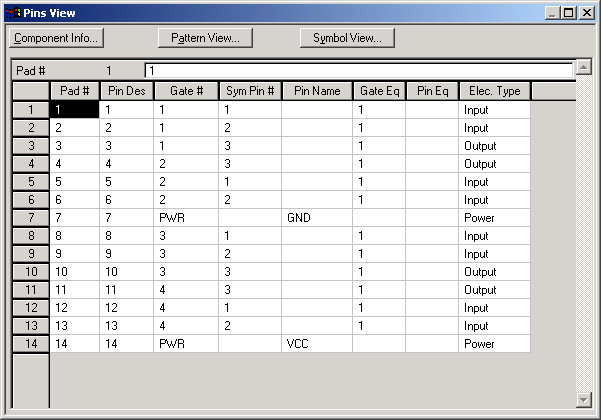Click the Input Elec. Type cell in row 1
Viewport: 601px width, 420px height.
click(x=494, y=110)
